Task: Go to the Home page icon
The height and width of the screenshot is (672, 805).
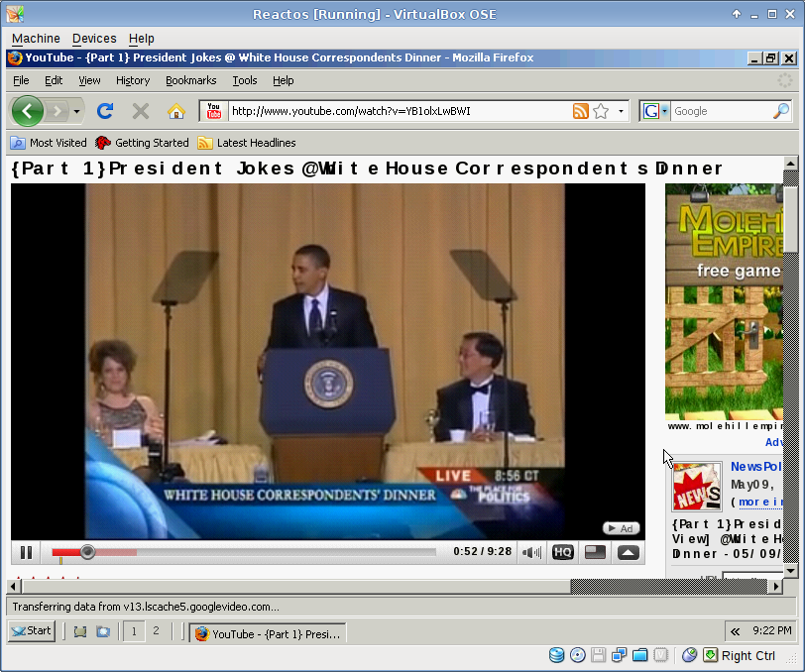Action: point(176,111)
